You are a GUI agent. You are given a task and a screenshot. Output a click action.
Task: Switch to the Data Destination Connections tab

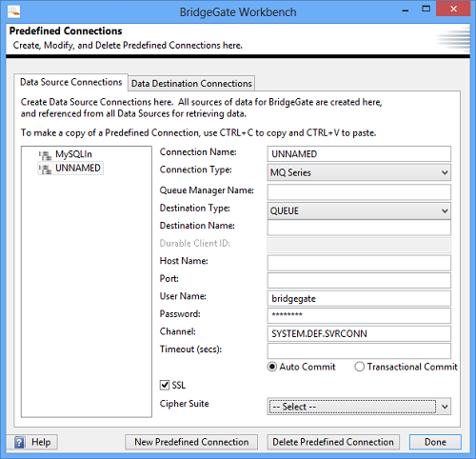pos(191,84)
